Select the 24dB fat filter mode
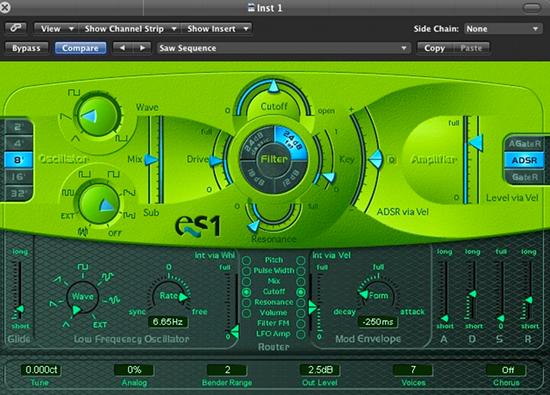550x395 pixels. [x=291, y=141]
